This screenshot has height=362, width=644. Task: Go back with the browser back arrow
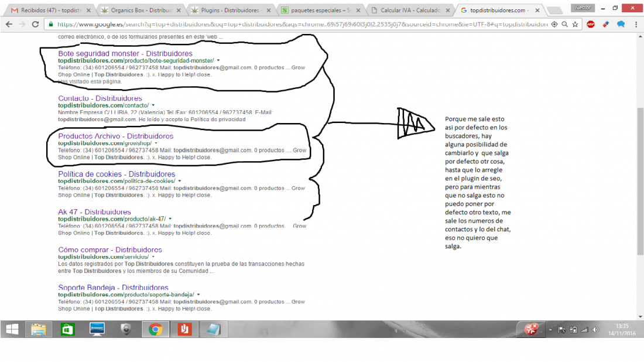pos(9,24)
